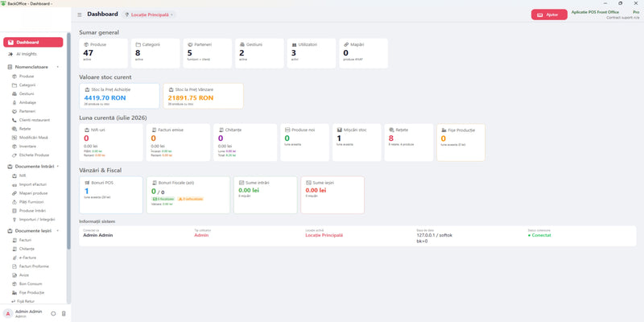Collapse the Documente Intrări section
The height and width of the screenshot is (322, 644).
pyautogui.click(x=57, y=167)
